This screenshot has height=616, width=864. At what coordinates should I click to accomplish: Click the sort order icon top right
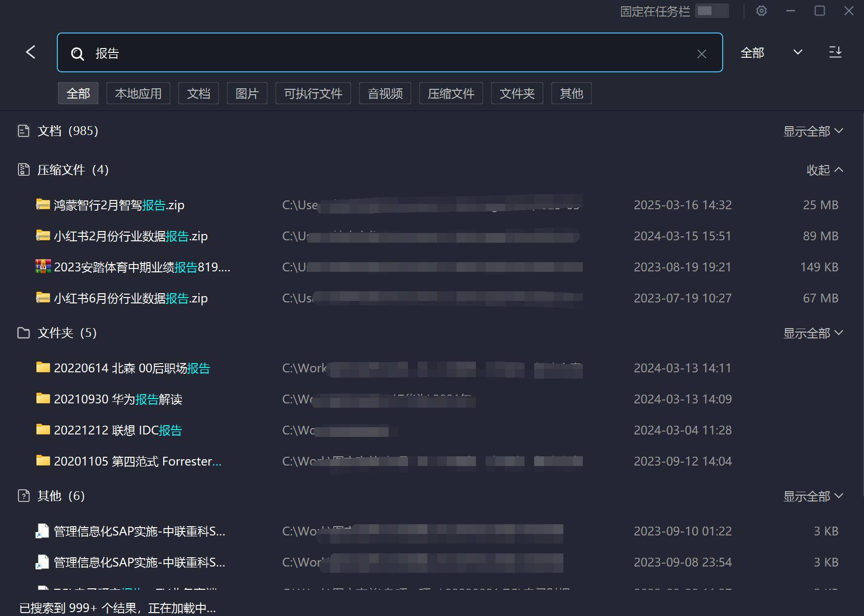[835, 52]
